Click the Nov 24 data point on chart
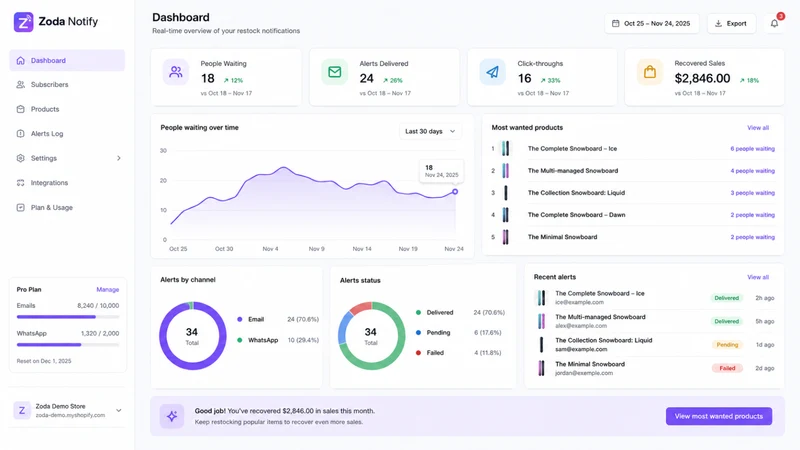Screen dimensions: 800x450 (x=455, y=192)
